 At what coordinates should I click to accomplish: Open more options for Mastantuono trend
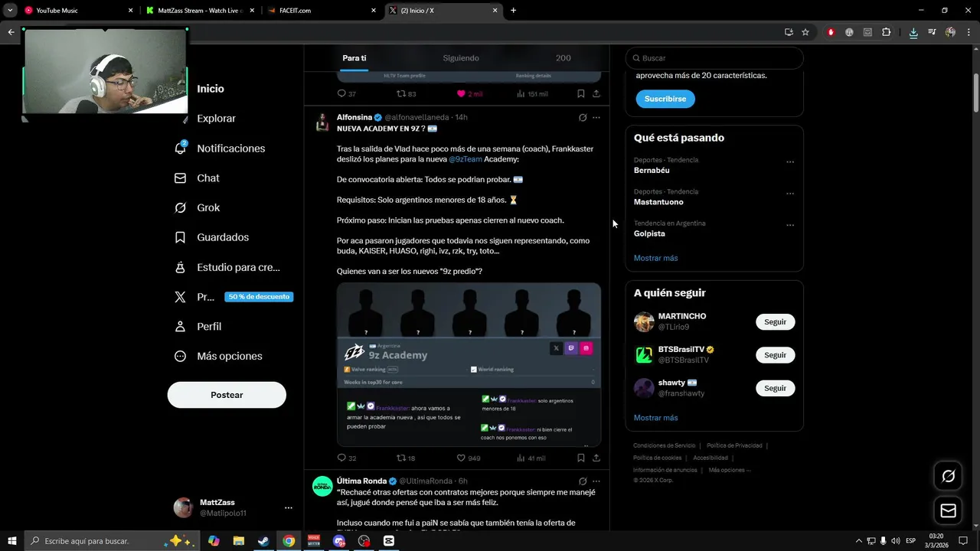coord(790,194)
